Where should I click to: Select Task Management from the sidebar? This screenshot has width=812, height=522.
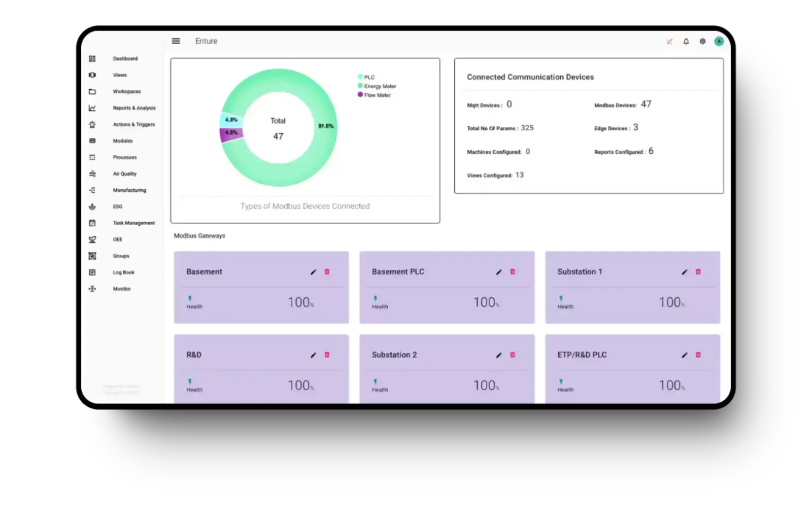pos(133,223)
